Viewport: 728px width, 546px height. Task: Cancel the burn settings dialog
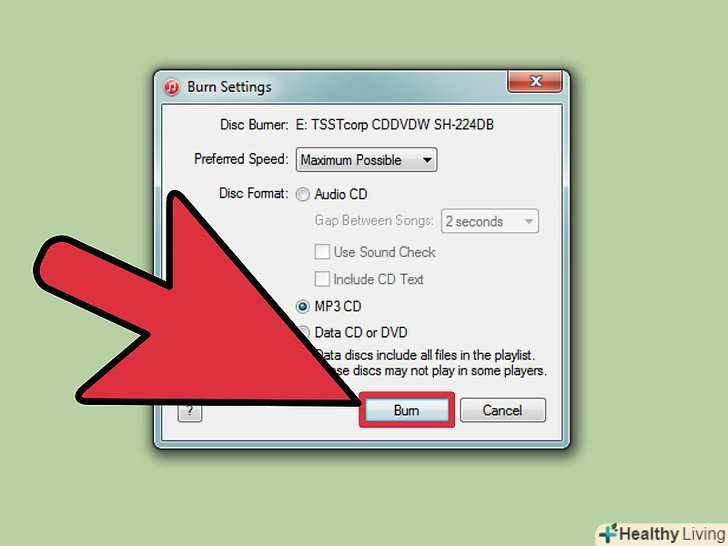coord(503,410)
